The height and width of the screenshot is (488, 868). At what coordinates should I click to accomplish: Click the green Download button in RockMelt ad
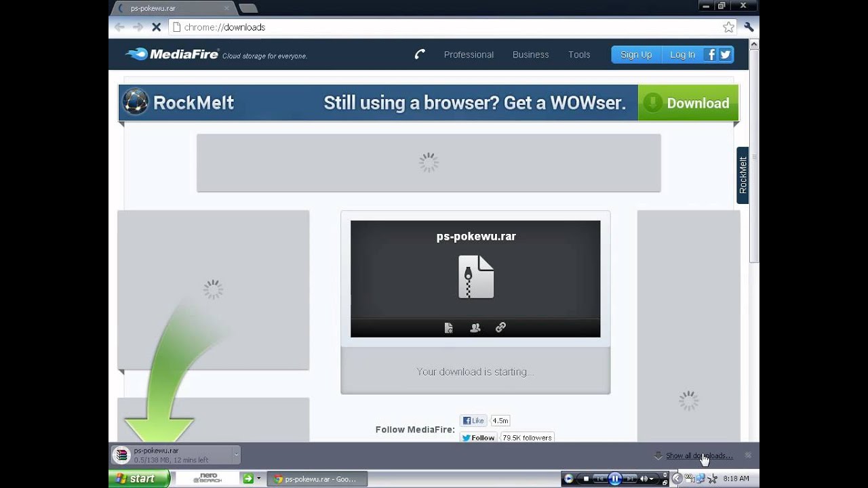point(688,103)
